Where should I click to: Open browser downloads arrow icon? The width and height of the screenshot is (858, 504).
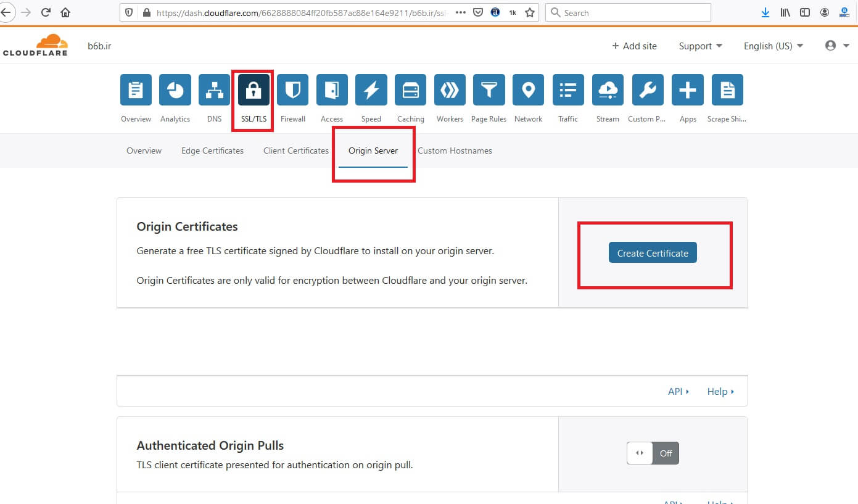pyautogui.click(x=765, y=12)
